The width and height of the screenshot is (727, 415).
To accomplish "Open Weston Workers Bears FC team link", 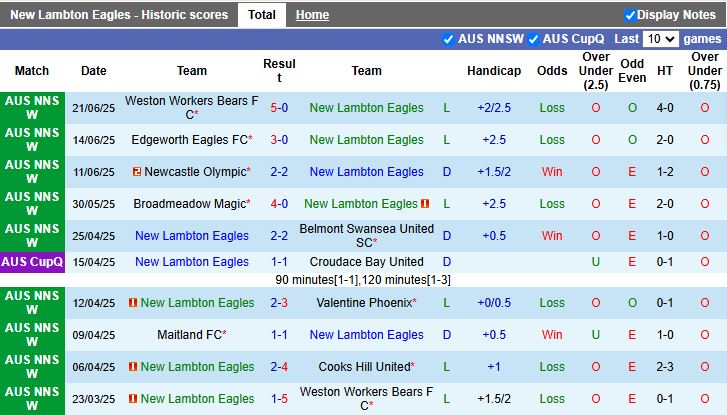I will (x=191, y=108).
